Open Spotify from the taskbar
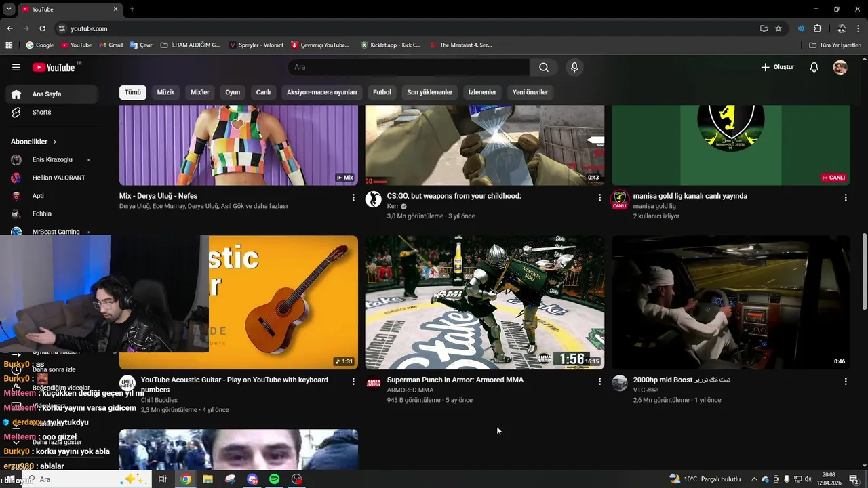This screenshot has width=868, height=488. pos(274,479)
